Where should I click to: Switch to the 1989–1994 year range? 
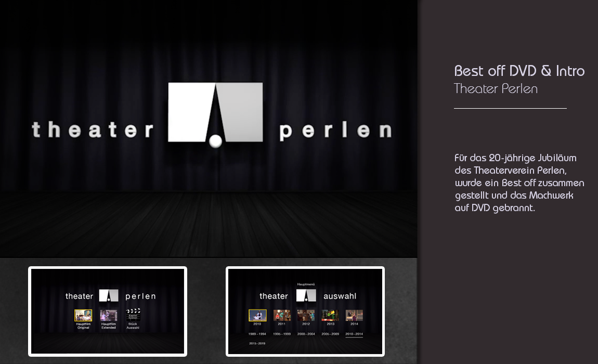(257, 334)
